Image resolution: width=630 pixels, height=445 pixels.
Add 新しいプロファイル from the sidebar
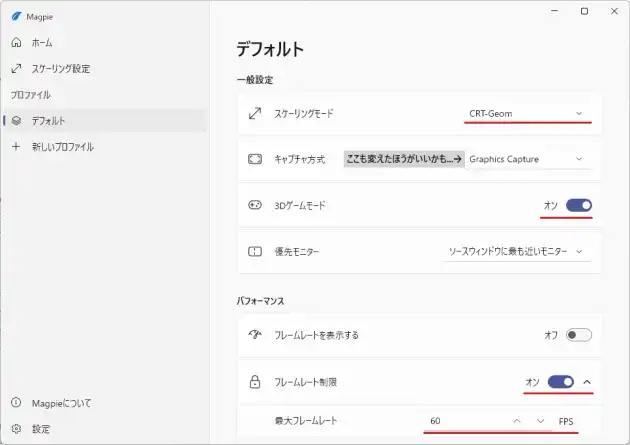coord(62,147)
